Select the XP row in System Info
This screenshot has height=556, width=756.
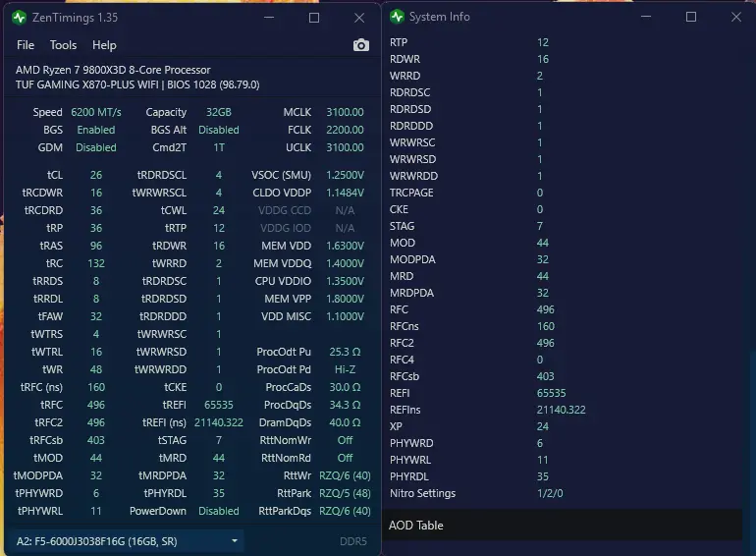(x=563, y=426)
